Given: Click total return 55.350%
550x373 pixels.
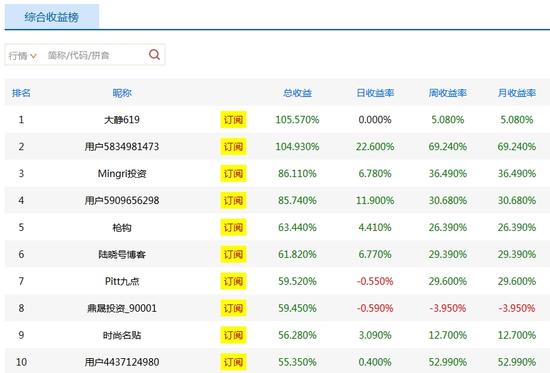Looking at the screenshot, I should [x=297, y=362].
